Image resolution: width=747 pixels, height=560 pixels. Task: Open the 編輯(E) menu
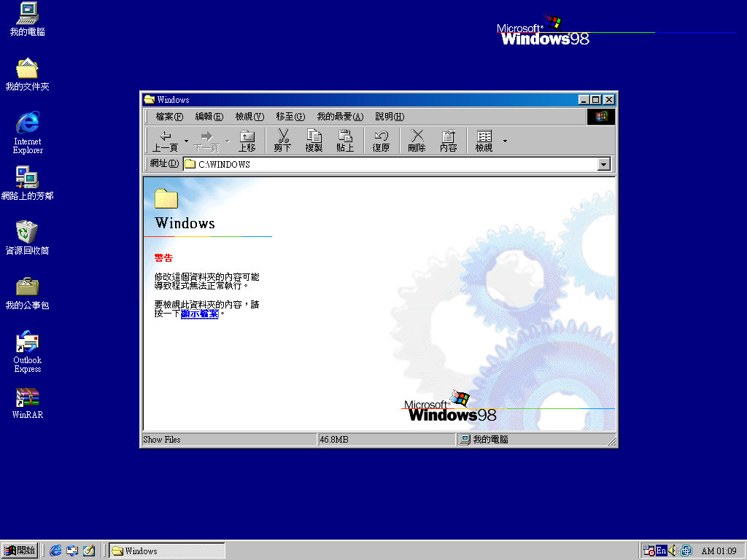209,117
